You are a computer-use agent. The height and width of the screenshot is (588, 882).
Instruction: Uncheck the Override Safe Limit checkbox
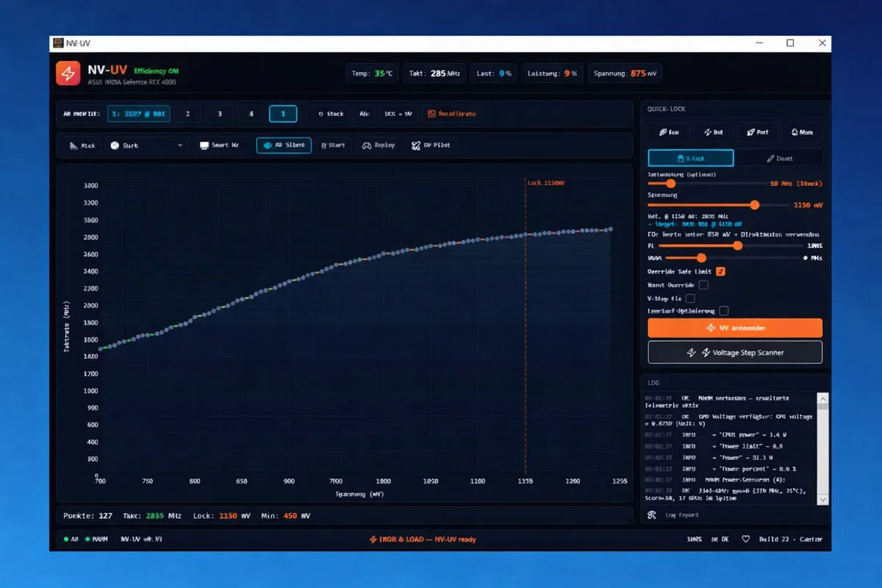pos(720,271)
